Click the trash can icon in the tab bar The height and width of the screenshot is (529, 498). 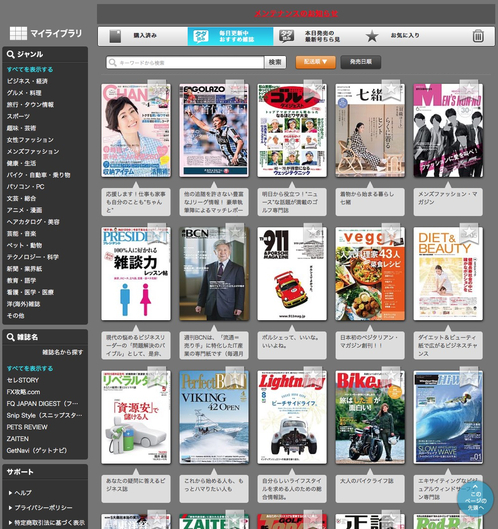478,36
